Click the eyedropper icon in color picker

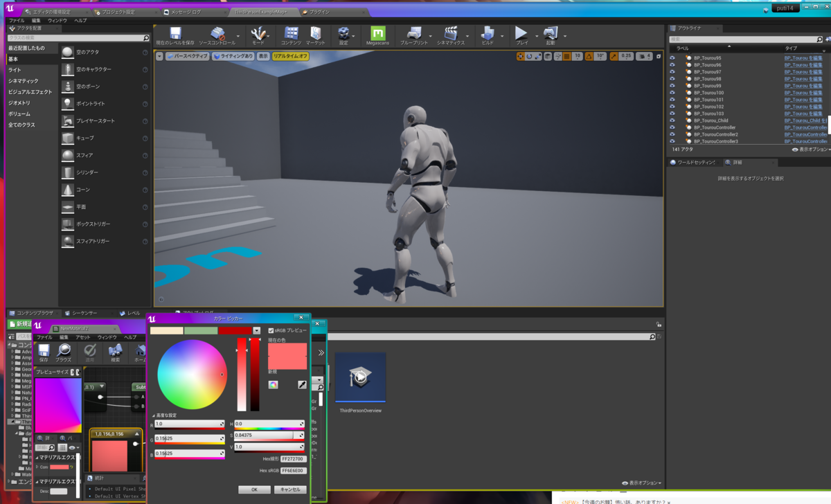(302, 384)
